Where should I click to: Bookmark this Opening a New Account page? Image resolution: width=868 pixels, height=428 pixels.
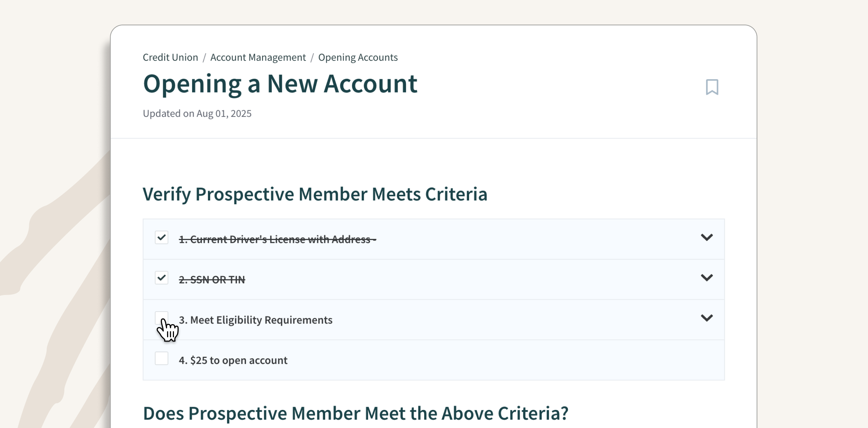[x=712, y=87]
